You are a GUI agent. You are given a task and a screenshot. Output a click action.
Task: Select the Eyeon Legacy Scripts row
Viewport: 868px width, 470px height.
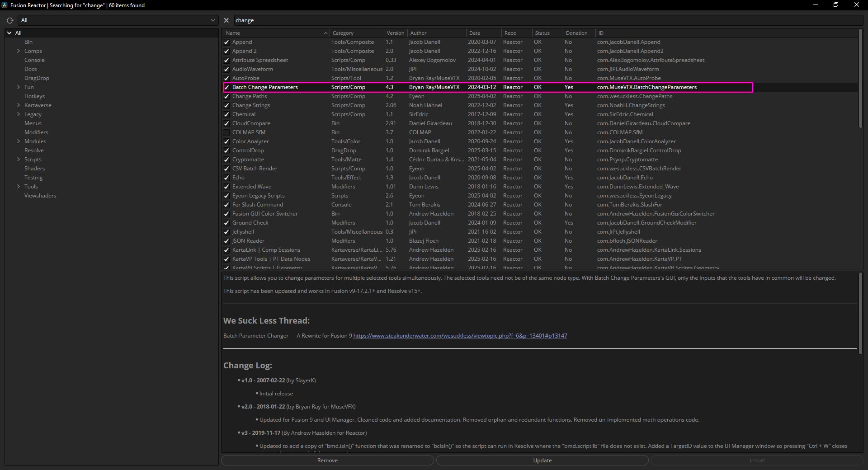click(540, 196)
